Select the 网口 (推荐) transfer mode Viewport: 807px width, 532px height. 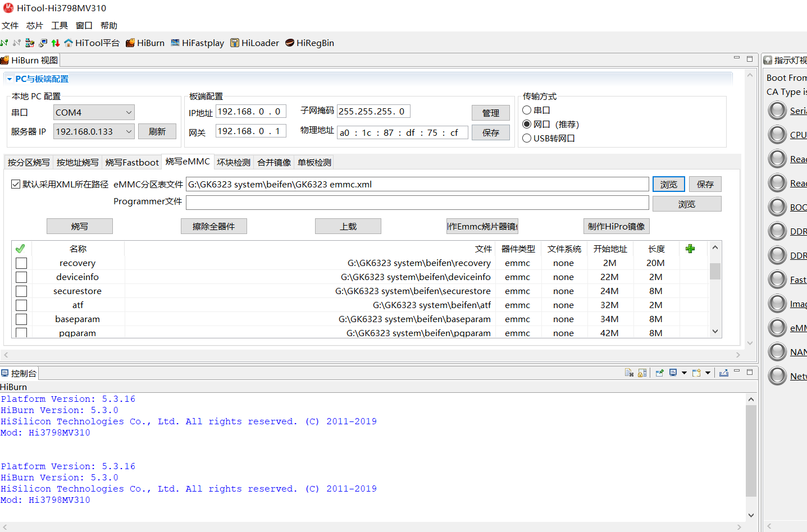click(527, 124)
